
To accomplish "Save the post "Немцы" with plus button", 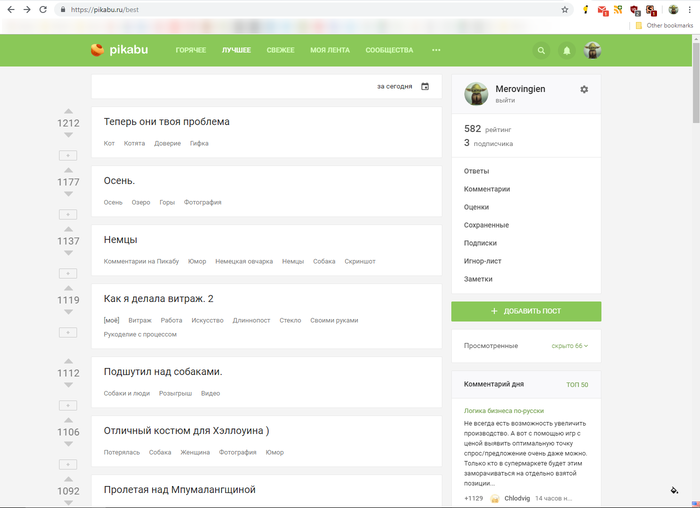I will 68,273.
